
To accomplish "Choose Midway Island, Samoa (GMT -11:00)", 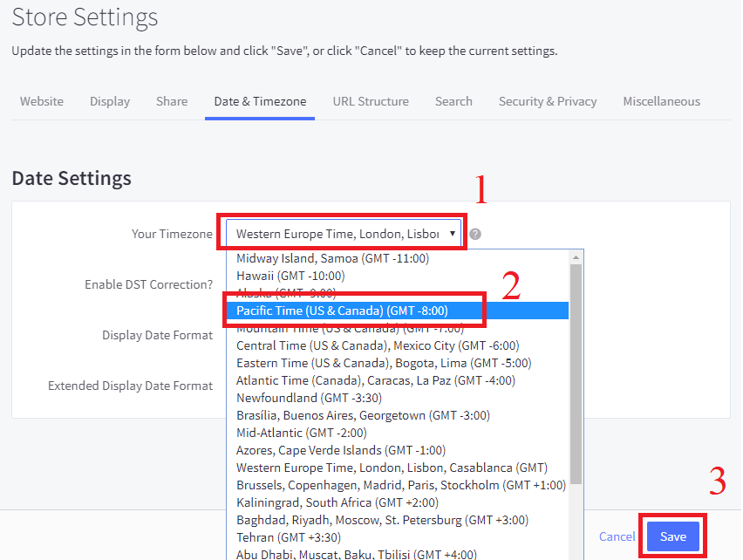I will click(398, 258).
